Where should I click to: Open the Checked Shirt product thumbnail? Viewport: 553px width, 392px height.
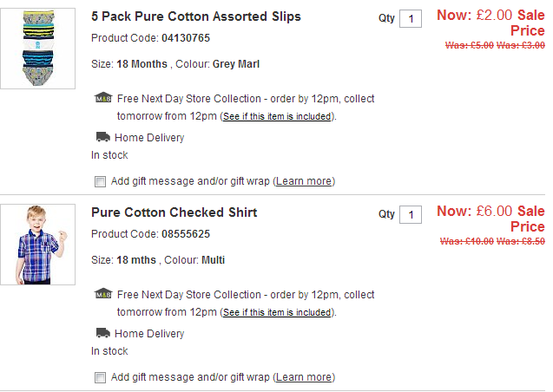(x=38, y=245)
